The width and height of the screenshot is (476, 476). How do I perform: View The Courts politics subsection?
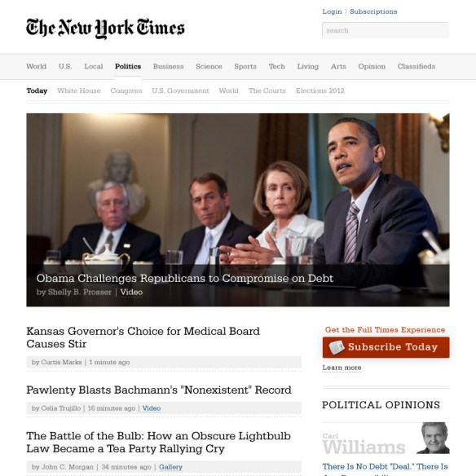pos(267,90)
